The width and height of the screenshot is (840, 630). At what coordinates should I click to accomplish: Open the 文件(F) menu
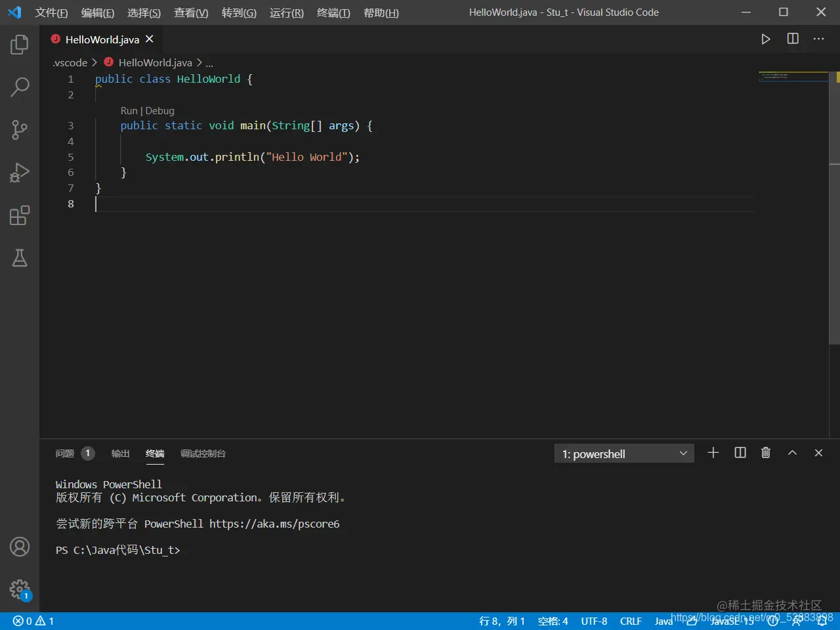[x=51, y=12]
